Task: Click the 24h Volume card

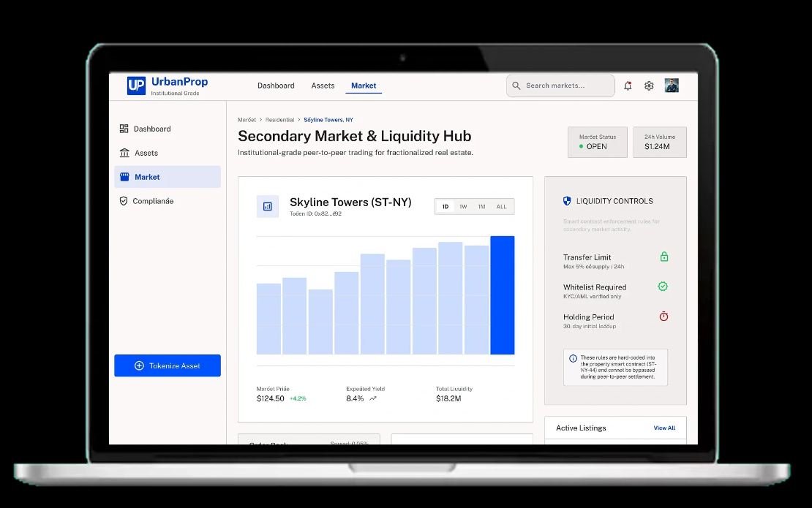Action: 660,143
